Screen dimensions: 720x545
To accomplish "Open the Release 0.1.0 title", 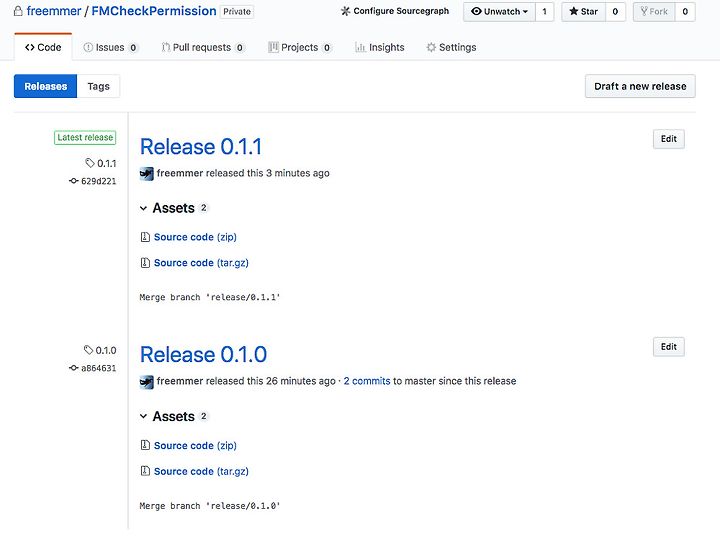I will 203,354.
